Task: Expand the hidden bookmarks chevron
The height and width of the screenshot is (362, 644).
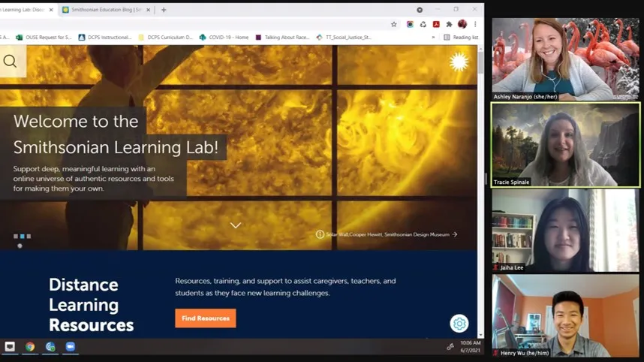Action: click(x=433, y=37)
